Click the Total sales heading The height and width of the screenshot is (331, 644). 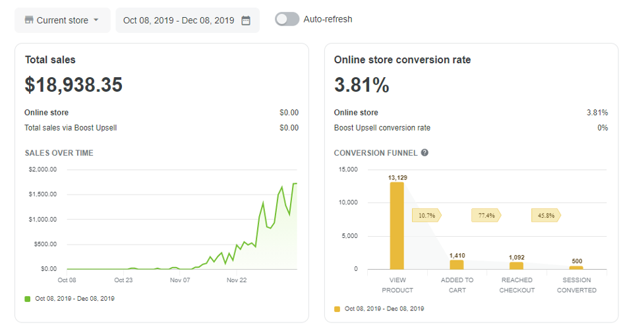(50, 60)
